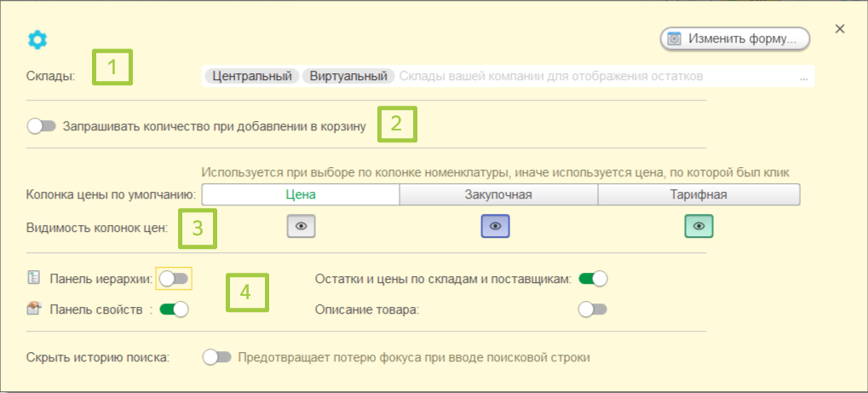Disable the Панель свойств switch
The image size is (868, 393).
tap(174, 309)
